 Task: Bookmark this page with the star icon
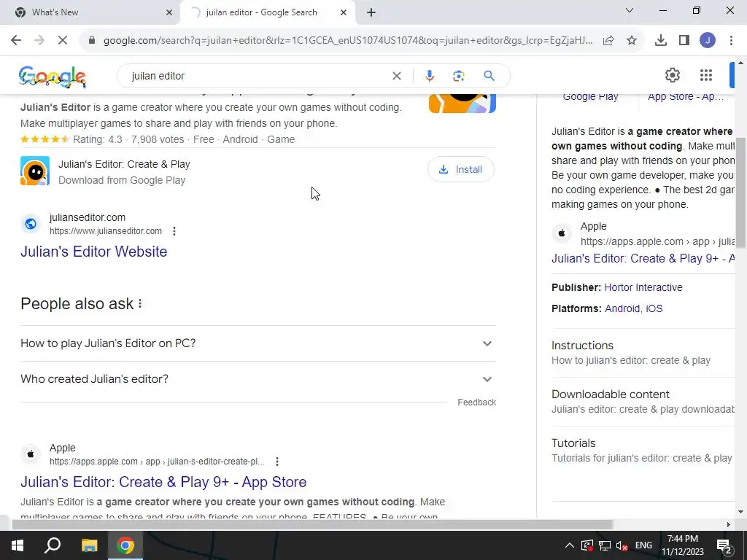pos(632,41)
